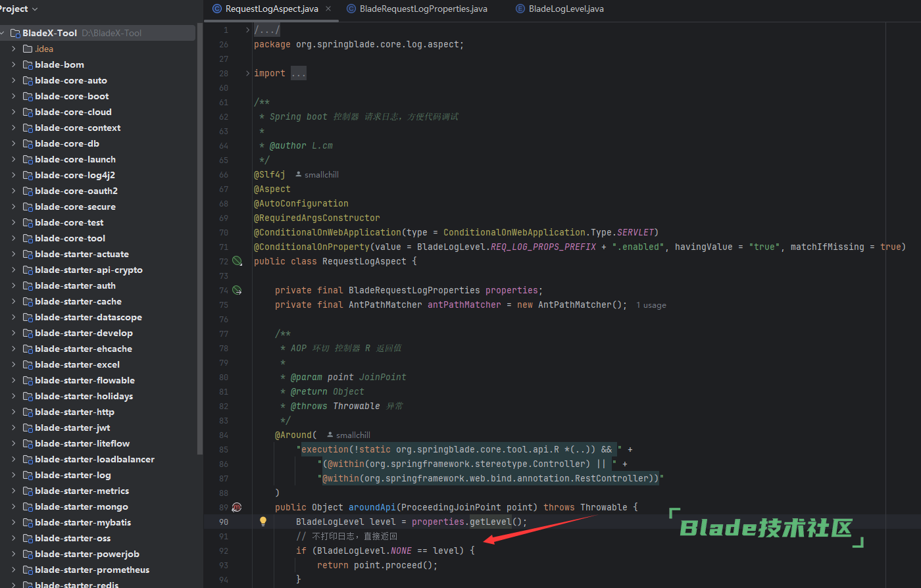Screen dimensions: 921x588
Task: Select blade-starter-metrics module
Action: 82,491
